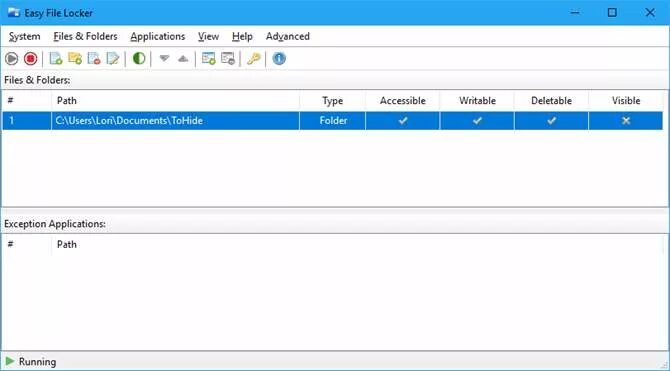Click the green half-circle toolbar icon
This screenshot has height=371, width=670.
(139, 59)
